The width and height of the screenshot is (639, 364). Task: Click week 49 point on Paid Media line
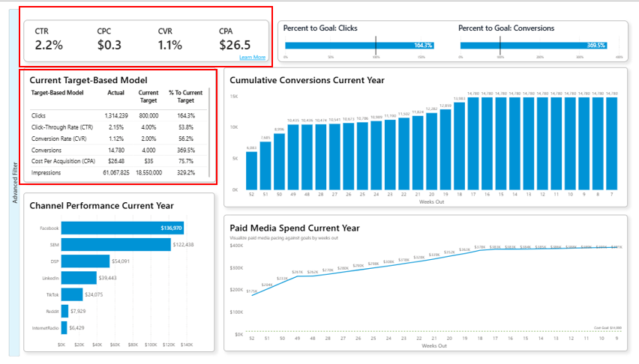pyautogui.click(x=297, y=276)
